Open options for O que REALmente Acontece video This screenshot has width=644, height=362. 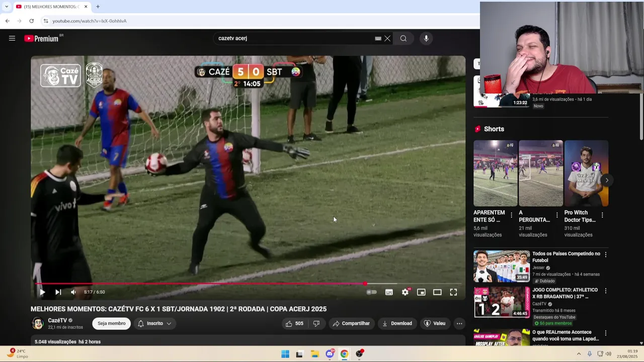pyautogui.click(x=606, y=333)
